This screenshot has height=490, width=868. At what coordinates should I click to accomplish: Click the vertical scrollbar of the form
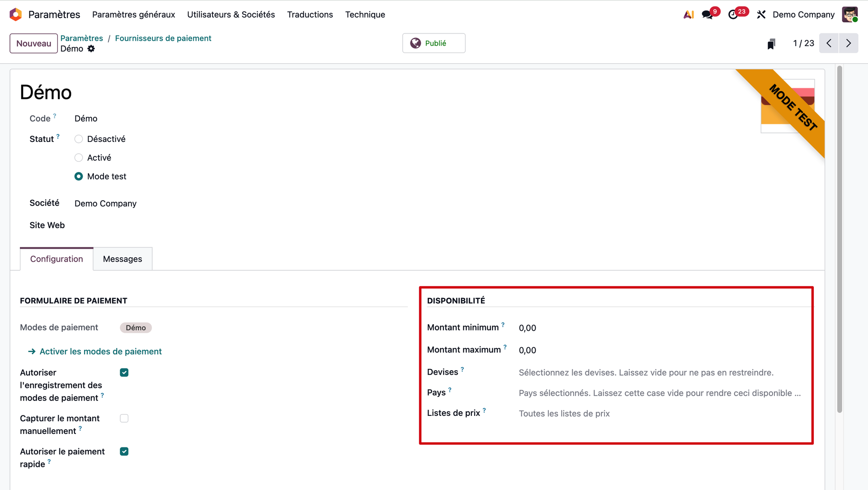(x=840, y=239)
